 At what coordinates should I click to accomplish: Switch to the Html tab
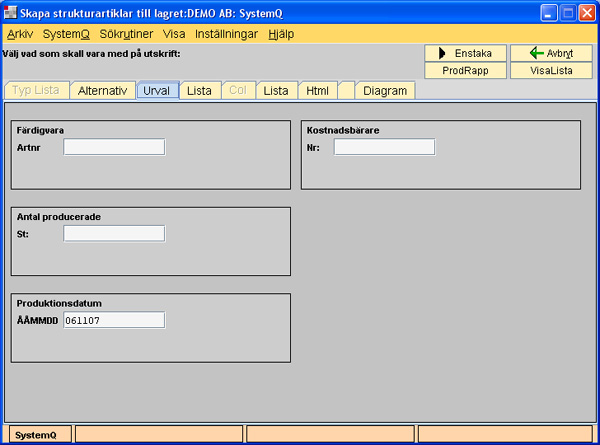(x=317, y=90)
